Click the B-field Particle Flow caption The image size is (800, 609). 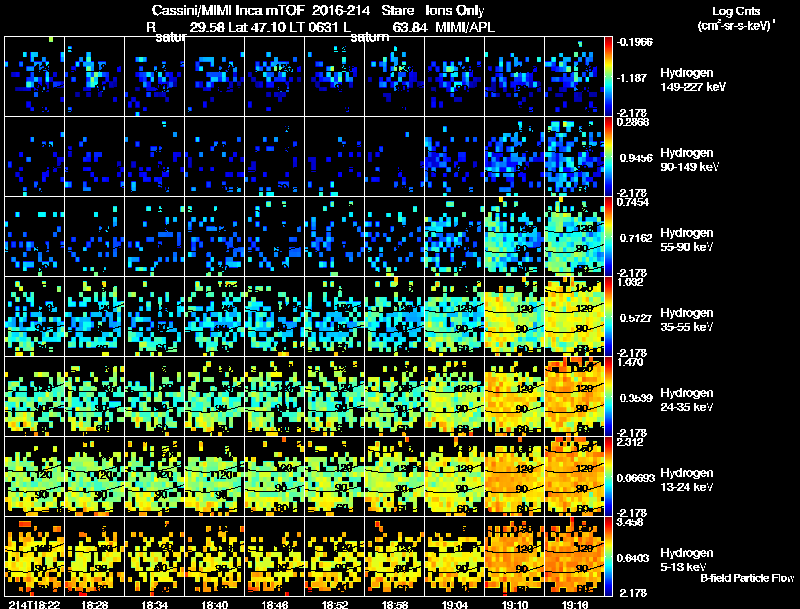coord(746,578)
